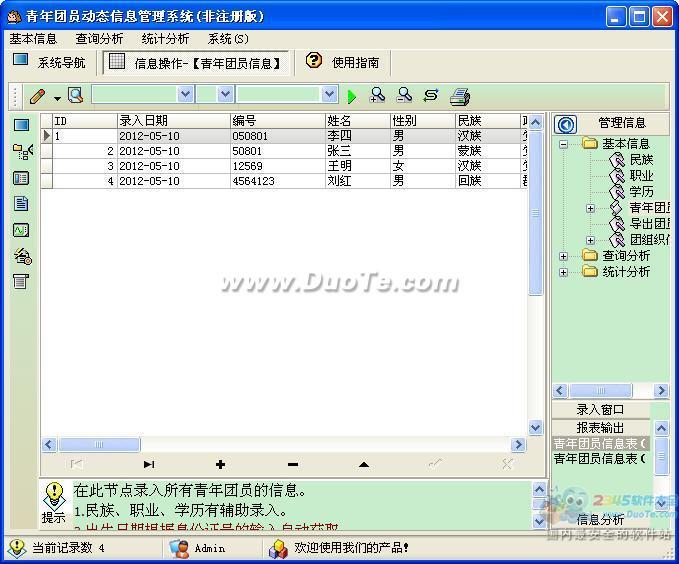Click the minus delete record button

point(292,464)
